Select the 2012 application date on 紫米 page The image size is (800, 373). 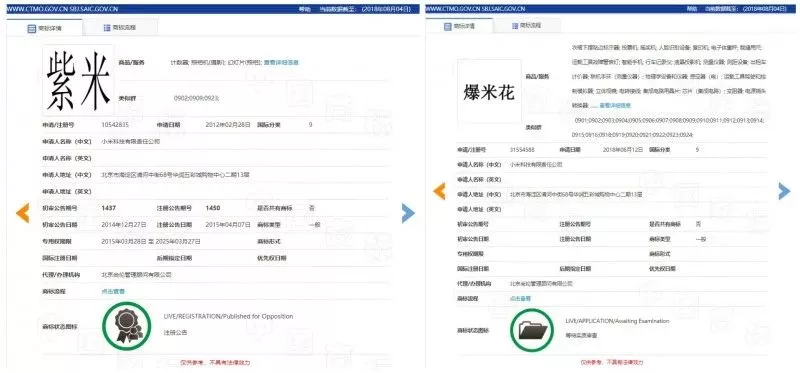228,124
